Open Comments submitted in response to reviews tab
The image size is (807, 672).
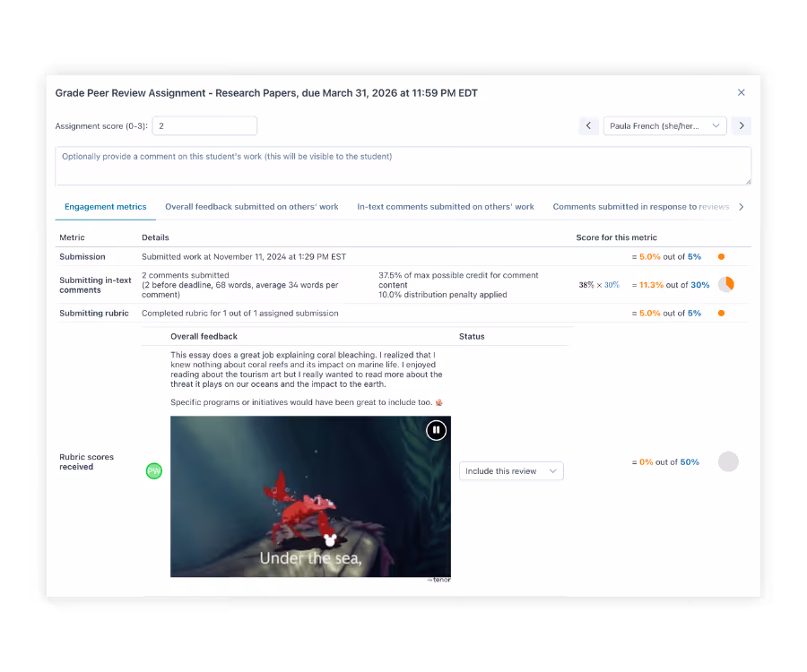(641, 207)
